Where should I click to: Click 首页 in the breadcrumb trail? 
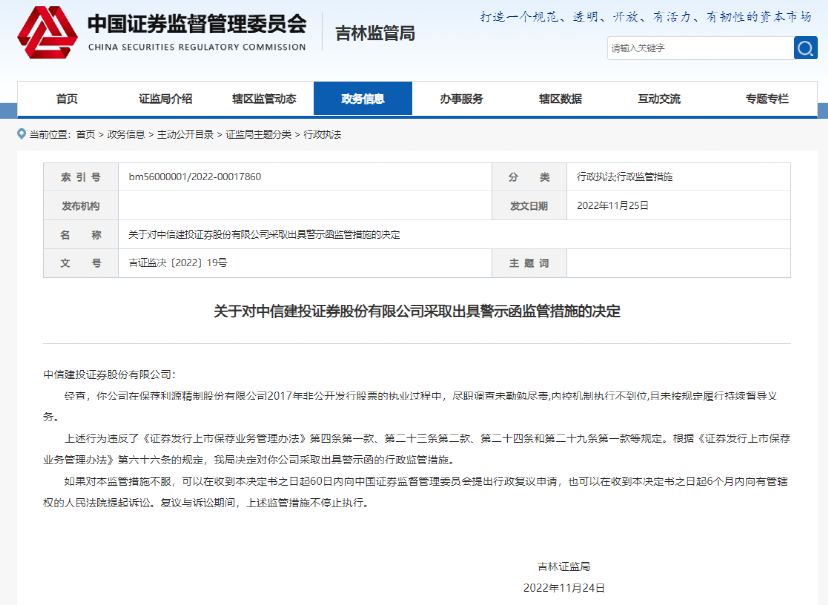[x=85, y=134]
